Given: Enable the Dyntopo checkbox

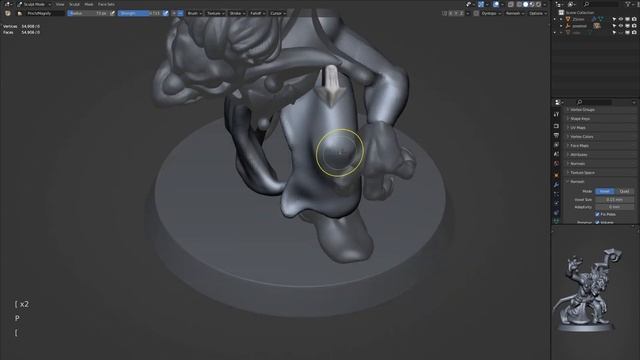Looking at the screenshot, I should pyautogui.click(x=476, y=13).
